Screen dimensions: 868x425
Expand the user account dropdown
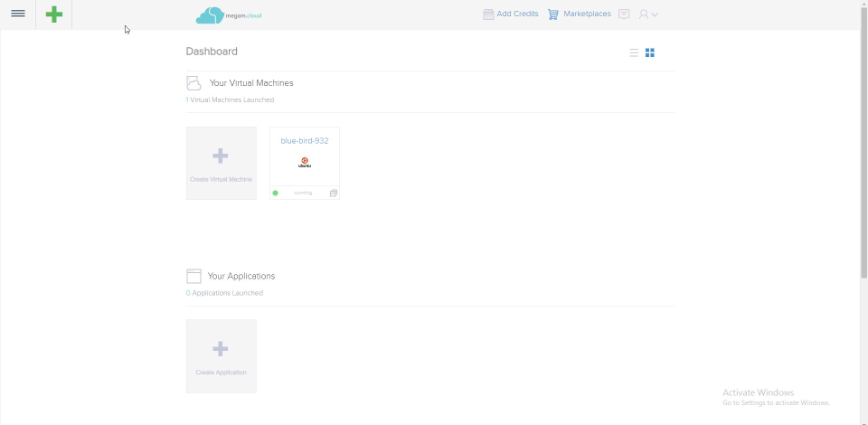click(648, 14)
